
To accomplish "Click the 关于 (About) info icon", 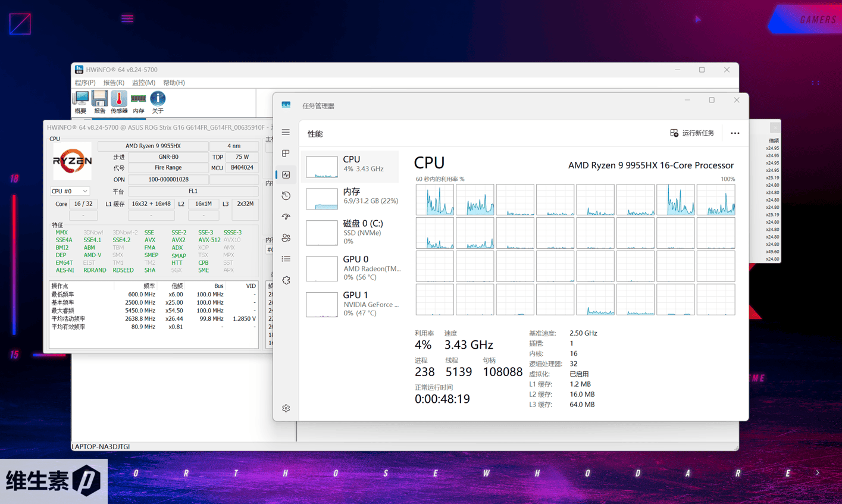I will click(x=158, y=102).
